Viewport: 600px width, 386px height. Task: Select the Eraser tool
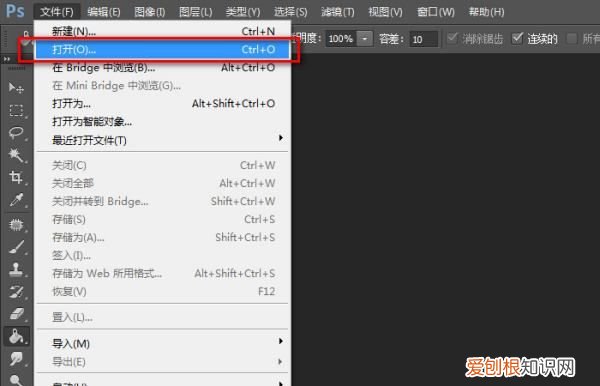(16, 314)
